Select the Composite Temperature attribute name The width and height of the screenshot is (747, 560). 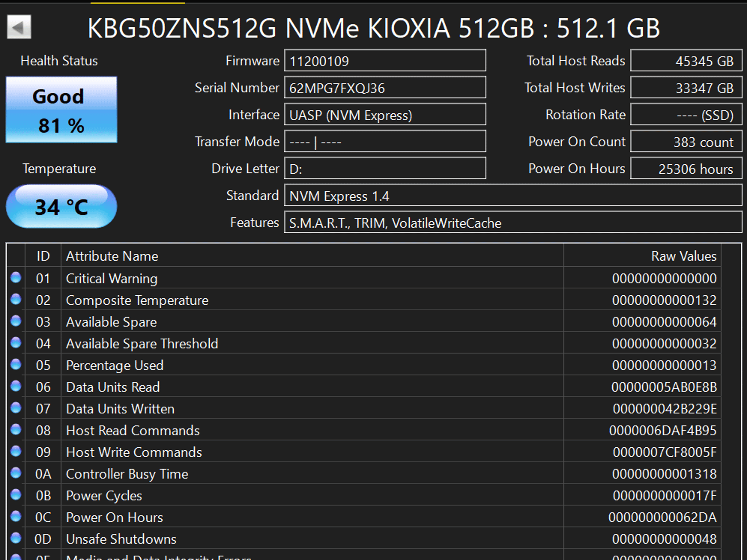(137, 300)
